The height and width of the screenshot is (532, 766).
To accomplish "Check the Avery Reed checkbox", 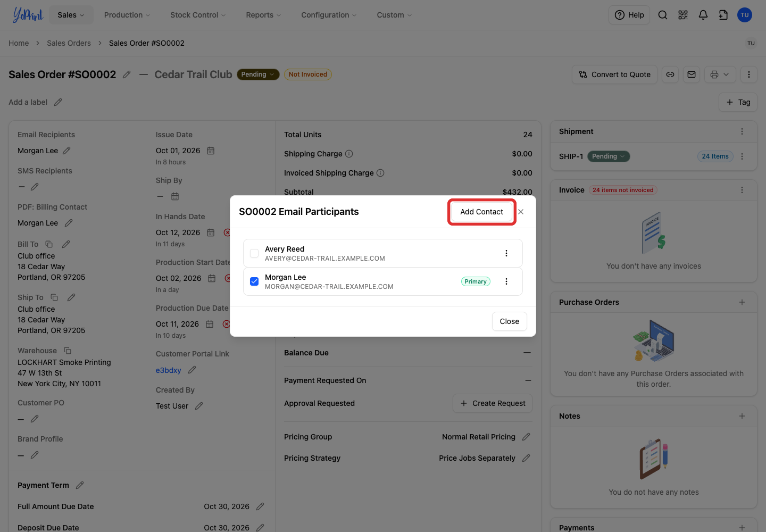I will [254, 253].
